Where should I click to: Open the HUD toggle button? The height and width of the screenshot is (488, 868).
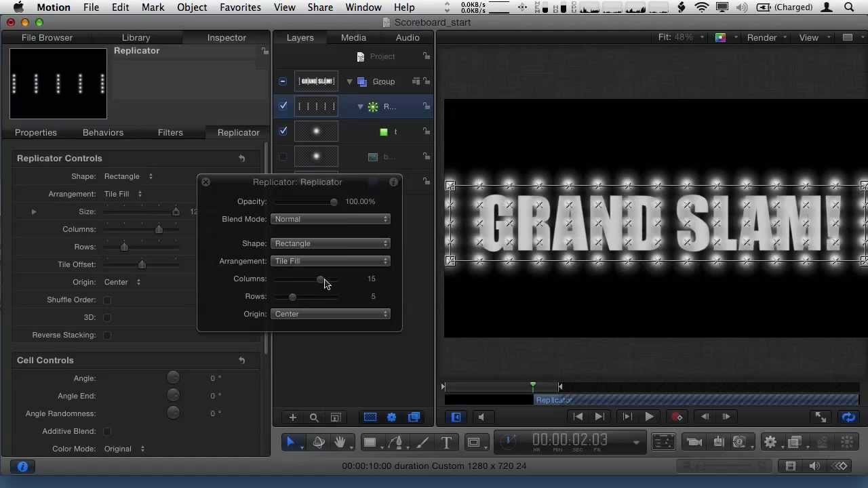tap(663, 443)
